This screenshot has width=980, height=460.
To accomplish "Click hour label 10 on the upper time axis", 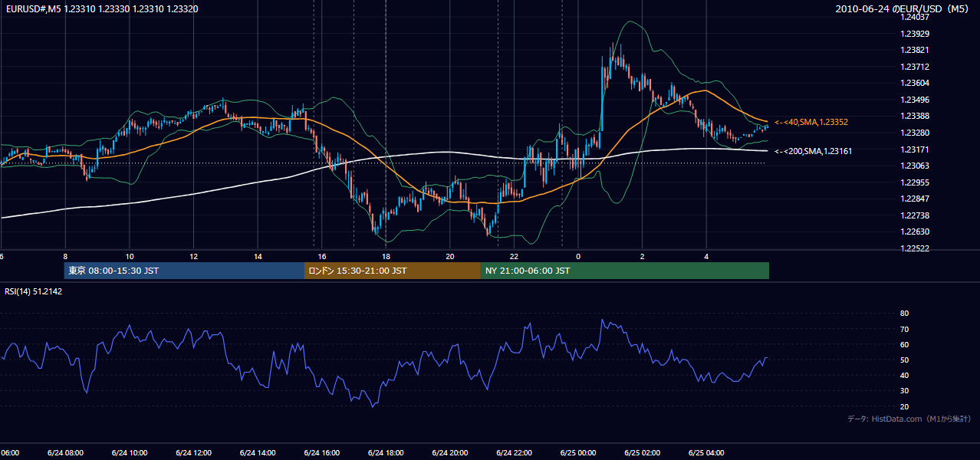I will tap(130, 257).
